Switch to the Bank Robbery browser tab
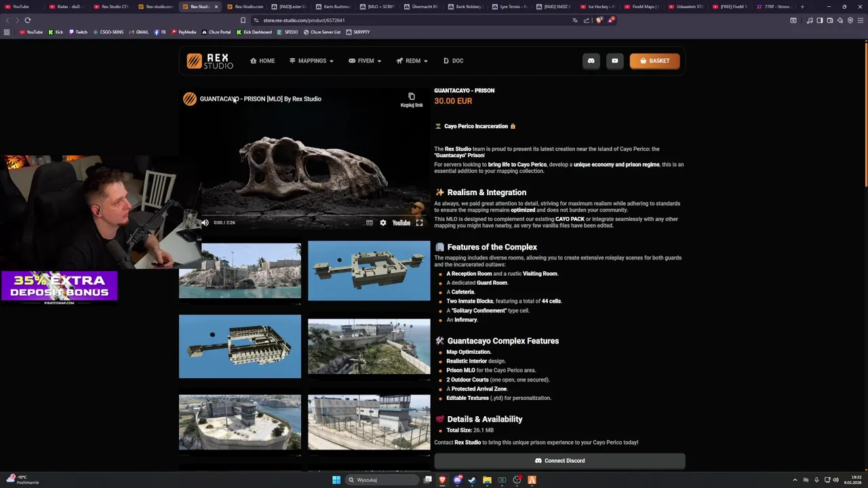Screen dimensions: 868x488 click(465, 7)
